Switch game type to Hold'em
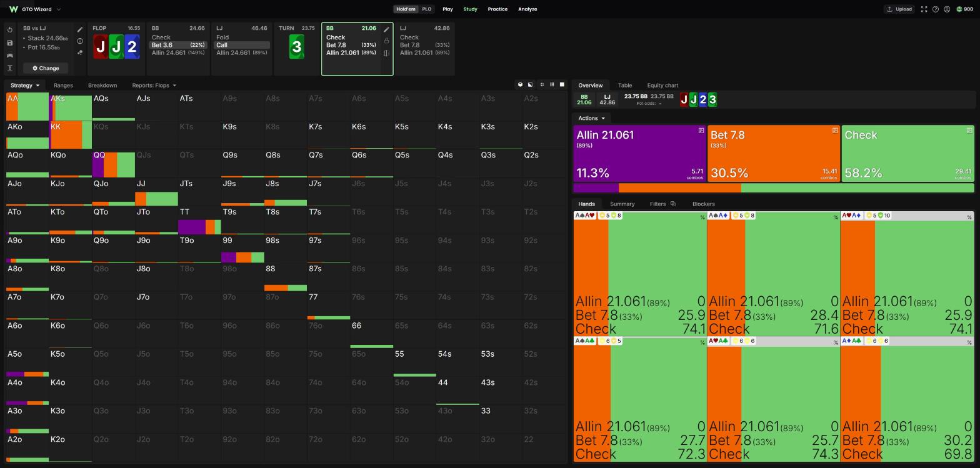 click(x=406, y=9)
